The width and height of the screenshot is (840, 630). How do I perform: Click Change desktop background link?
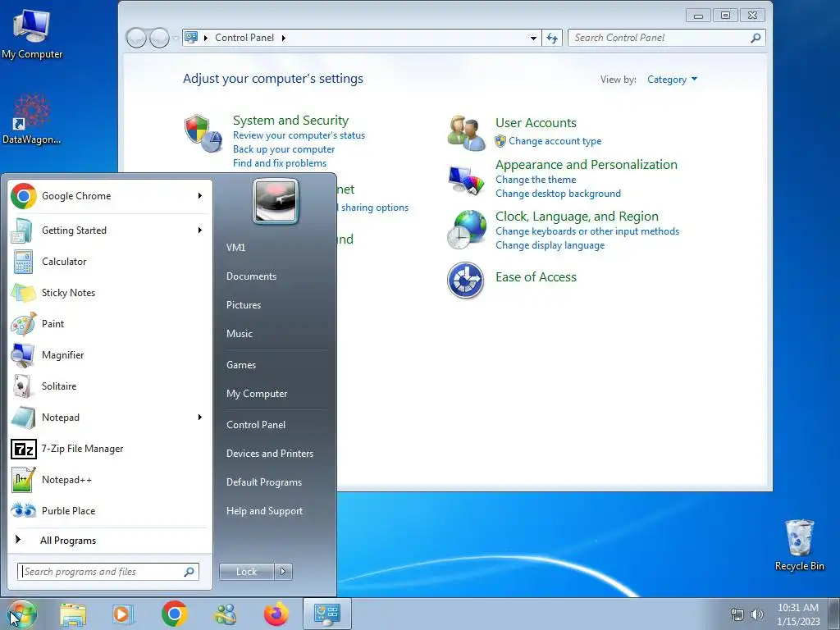(558, 194)
